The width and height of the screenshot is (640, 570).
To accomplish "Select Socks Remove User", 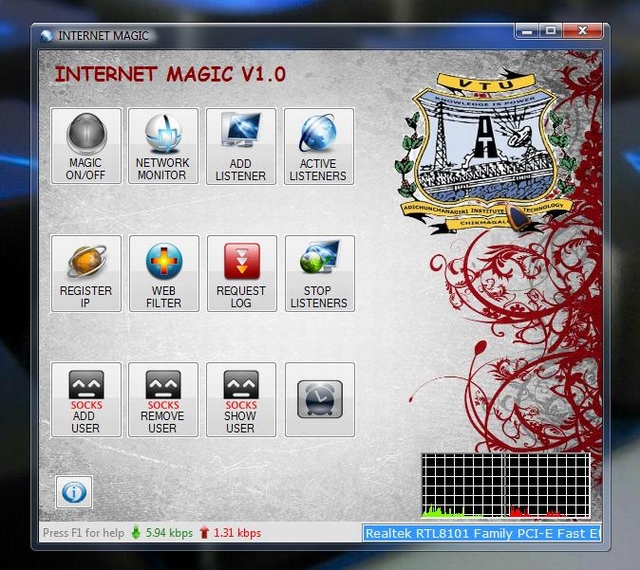I will (x=163, y=400).
